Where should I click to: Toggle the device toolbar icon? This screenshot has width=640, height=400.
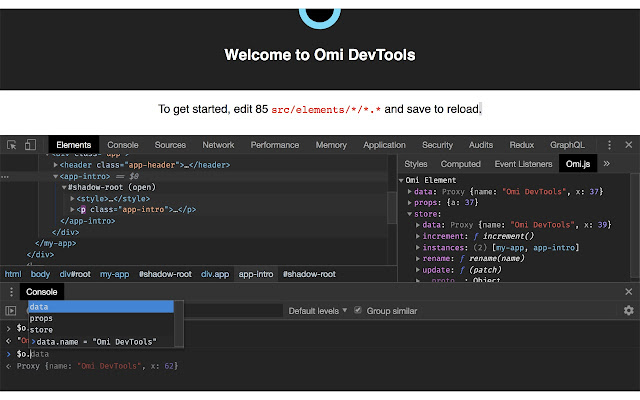30,145
